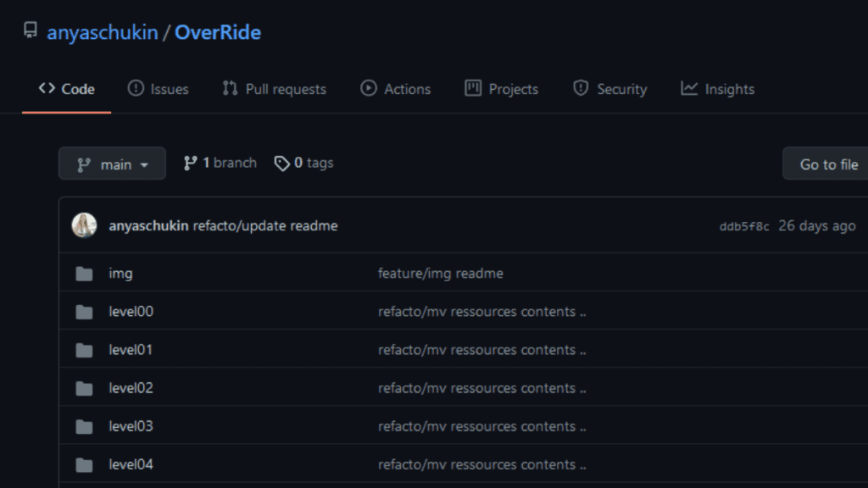Click the level00 folder icon
868x488 pixels.
pos(84,312)
